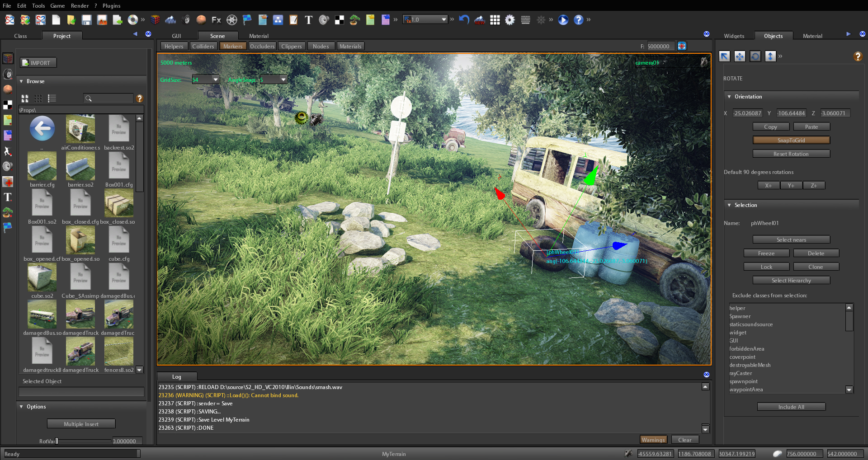
Task: Click the Clone button in the Selection panel
Action: [x=816, y=267]
